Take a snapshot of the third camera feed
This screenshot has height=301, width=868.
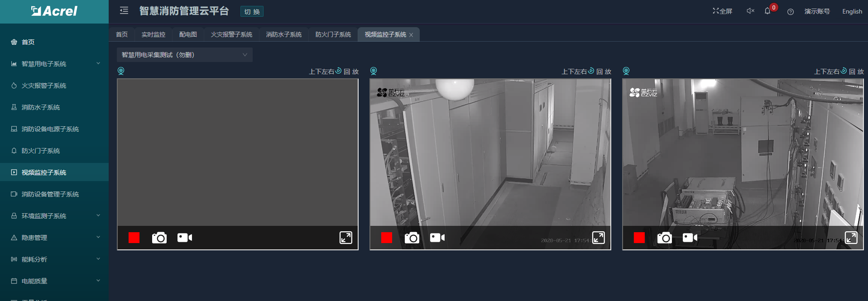click(664, 238)
